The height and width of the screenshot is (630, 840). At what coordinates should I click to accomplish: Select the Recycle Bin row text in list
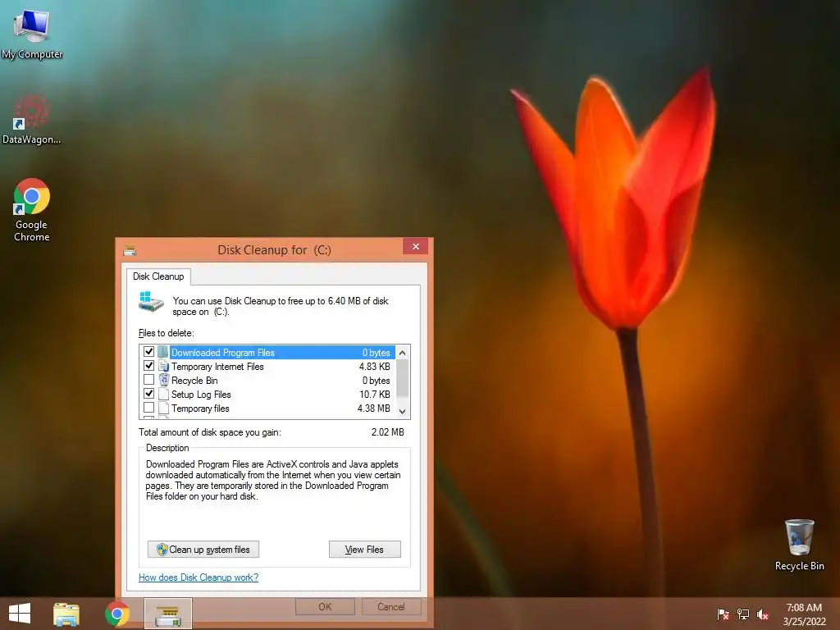point(194,381)
